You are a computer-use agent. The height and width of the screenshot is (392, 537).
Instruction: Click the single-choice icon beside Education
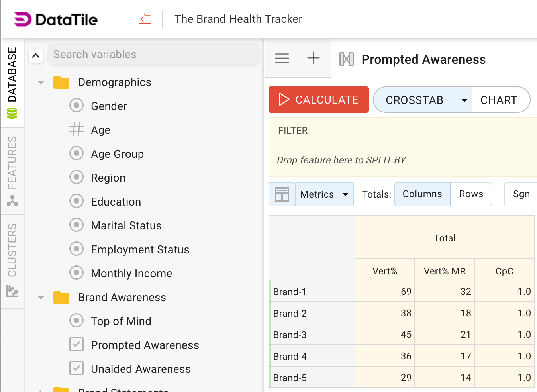click(76, 201)
